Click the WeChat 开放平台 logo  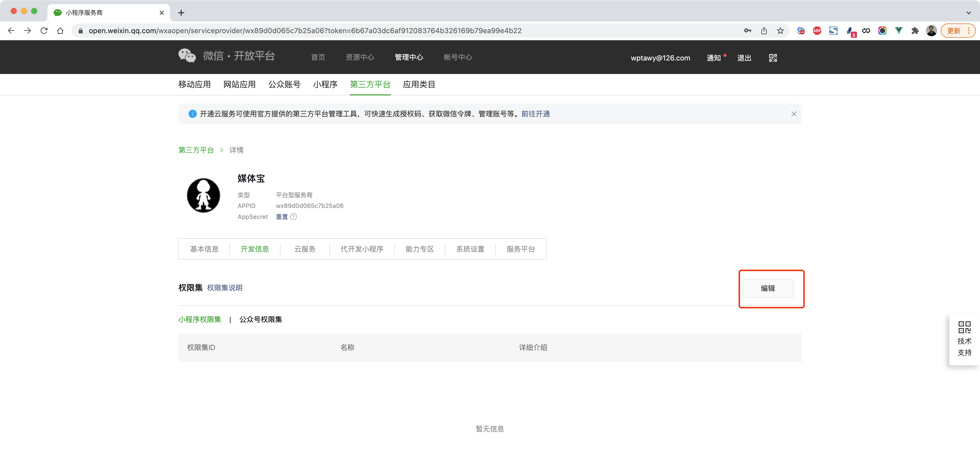pos(226,56)
